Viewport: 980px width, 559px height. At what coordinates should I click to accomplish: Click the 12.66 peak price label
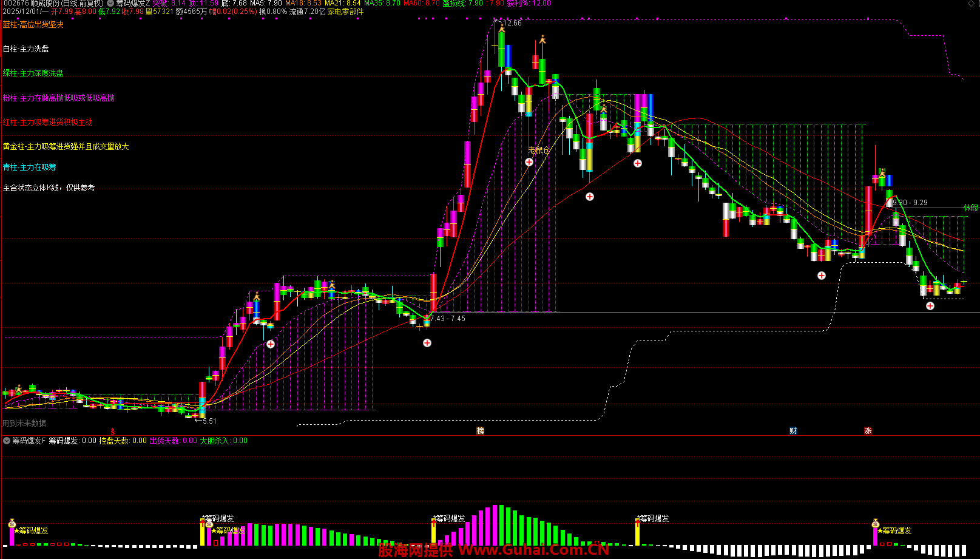click(x=513, y=23)
